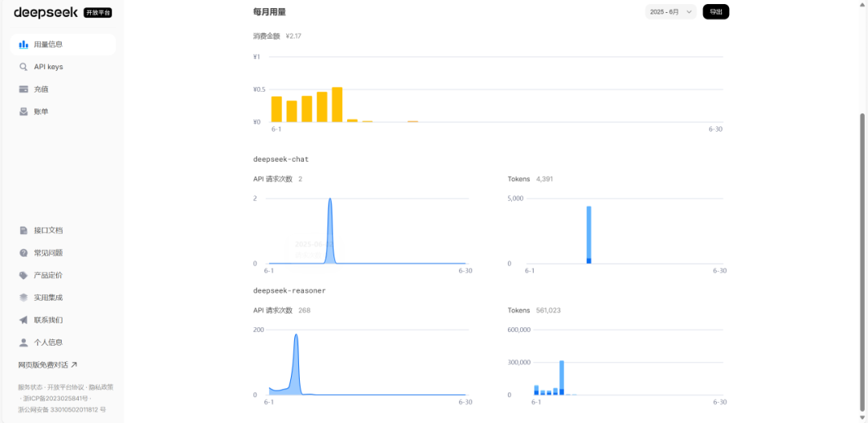
Task: Click the 隐私政策 footer link
Action: 101,387
